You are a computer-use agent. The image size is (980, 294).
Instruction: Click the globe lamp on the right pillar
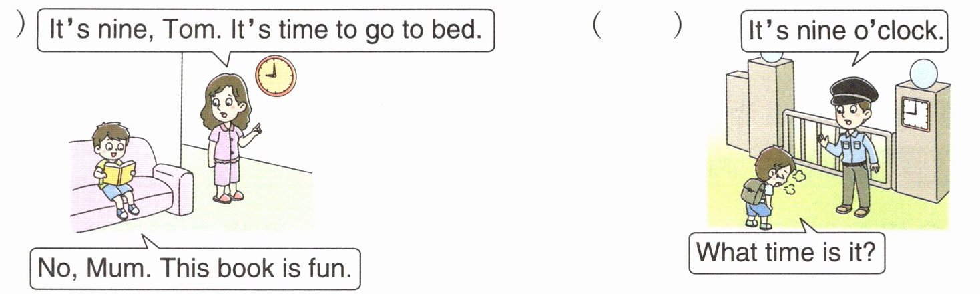point(925,72)
